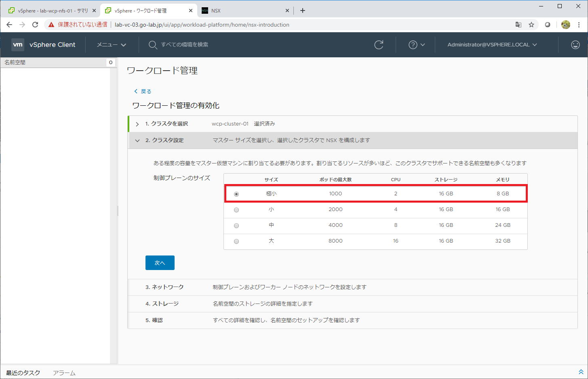
Task: Click the sidebar collapse handle
Action: [x=118, y=211]
